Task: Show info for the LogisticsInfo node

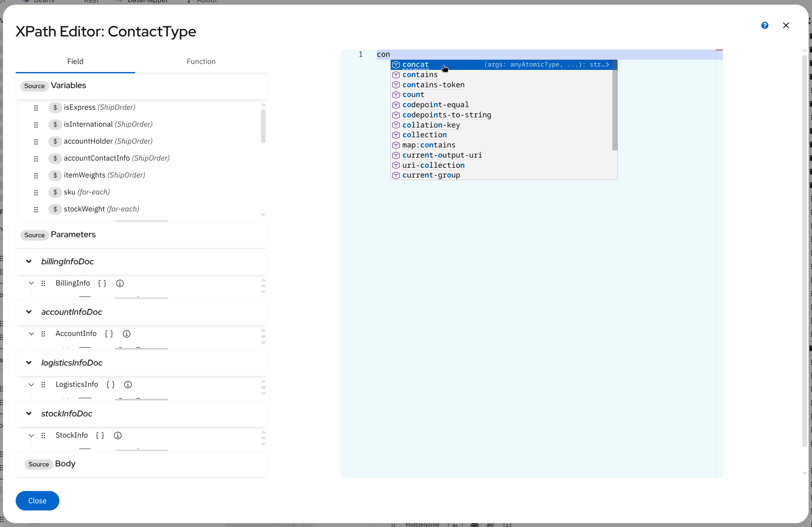Action: pos(128,385)
